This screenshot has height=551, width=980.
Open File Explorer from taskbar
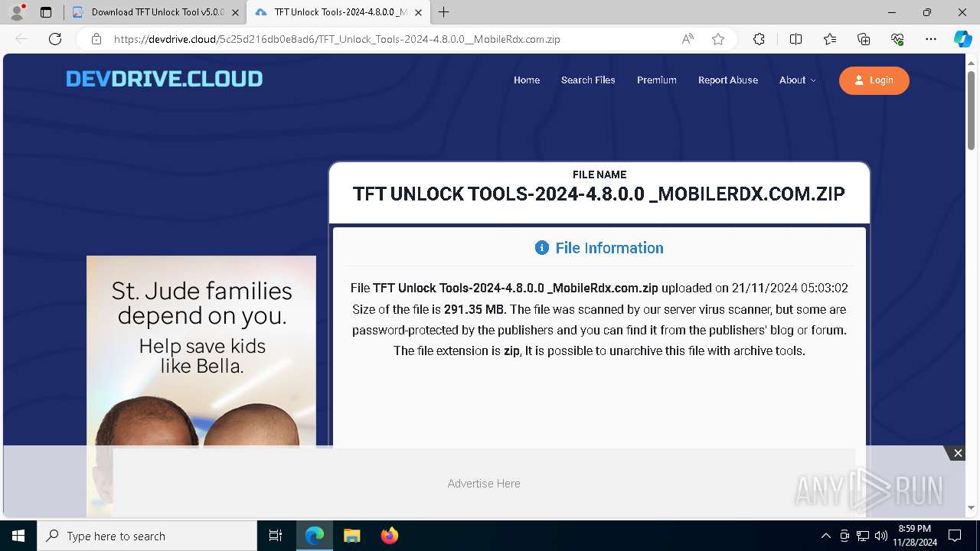[x=351, y=536]
